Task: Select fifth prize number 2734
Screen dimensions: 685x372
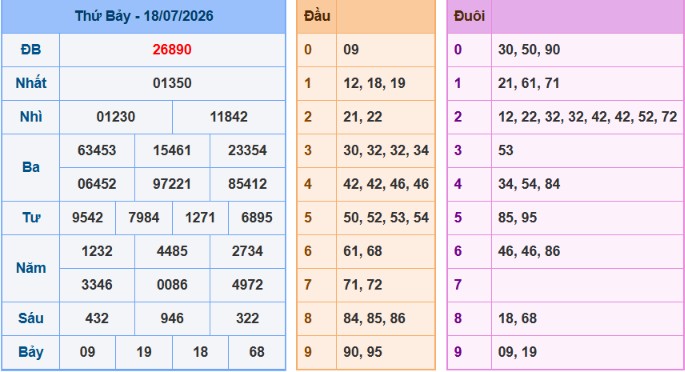Action: coord(247,251)
